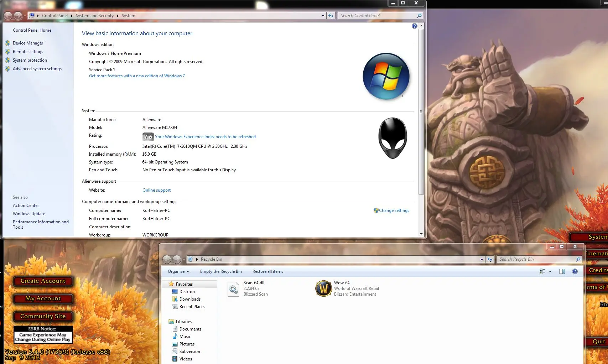Screen dimensions: 608x364
Task: Open Organize menu in Recycle Bin
Action: 178,271
